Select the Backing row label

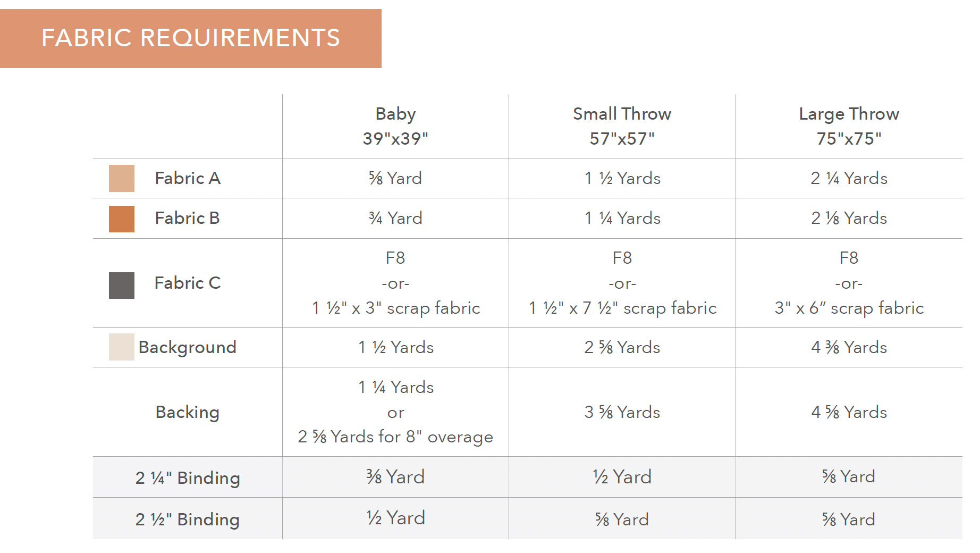[x=187, y=412]
